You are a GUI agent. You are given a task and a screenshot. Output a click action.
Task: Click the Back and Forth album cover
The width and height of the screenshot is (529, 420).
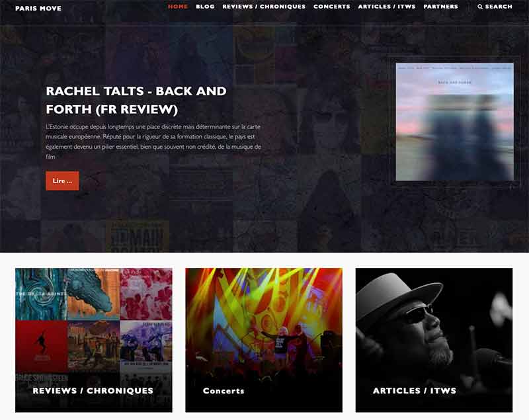click(x=454, y=122)
